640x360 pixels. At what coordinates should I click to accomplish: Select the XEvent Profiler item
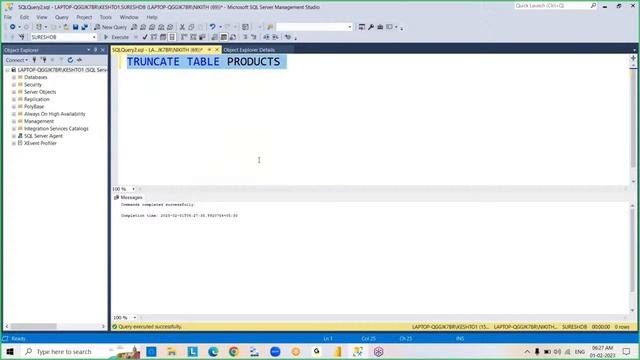click(40, 143)
